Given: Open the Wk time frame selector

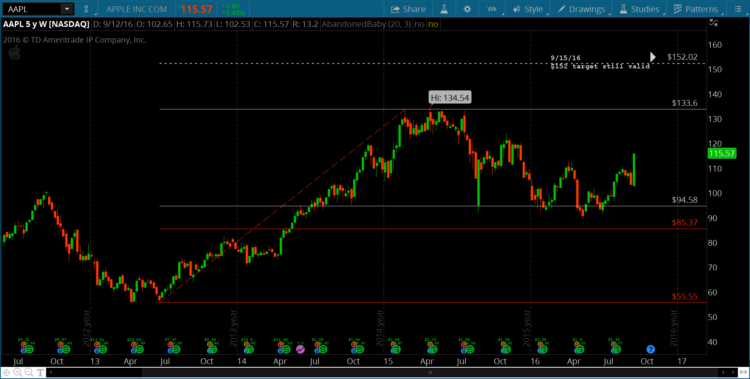Looking at the screenshot, I should pyautogui.click(x=492, y=9).
